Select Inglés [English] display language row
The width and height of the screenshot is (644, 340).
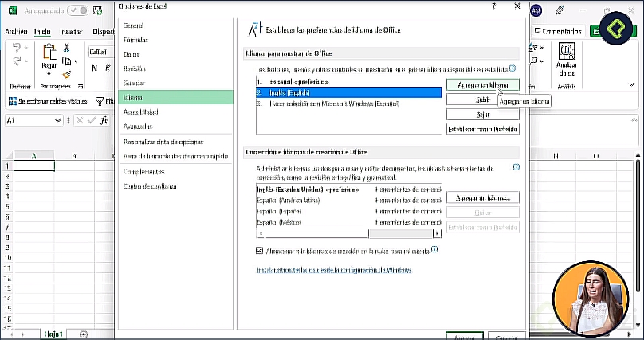[348, 92]
